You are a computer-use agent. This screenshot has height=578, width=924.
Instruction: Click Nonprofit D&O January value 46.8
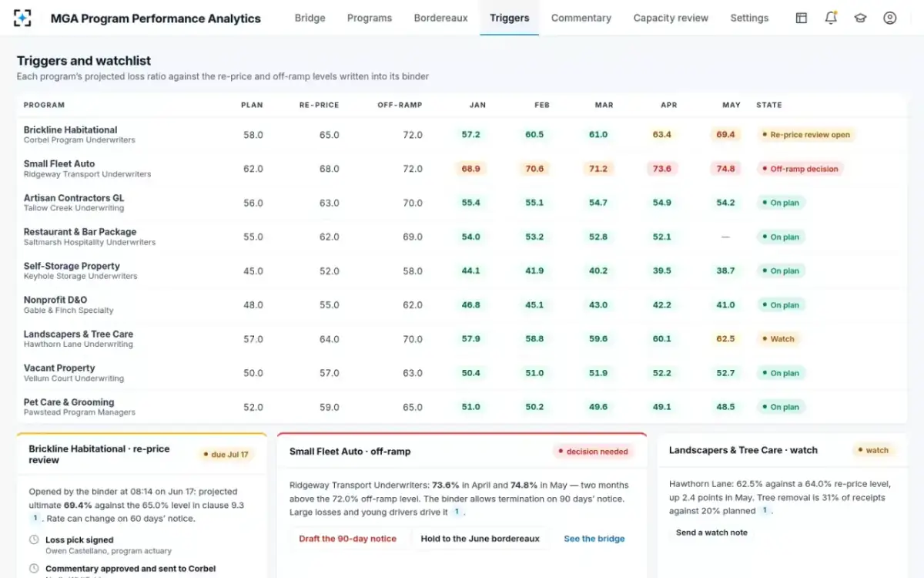[471, 305]
